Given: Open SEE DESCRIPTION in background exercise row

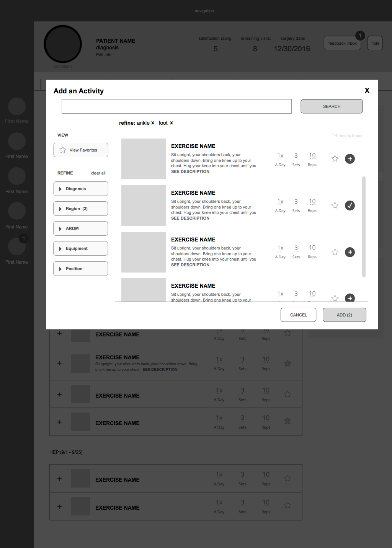Looking at the screenshot, I should (160, 370).
